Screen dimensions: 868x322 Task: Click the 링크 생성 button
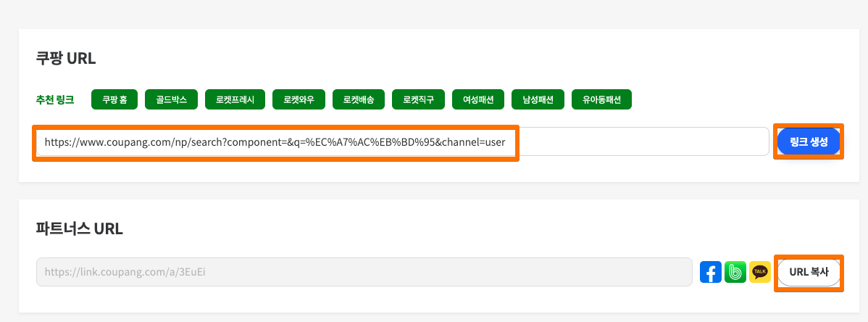click(x=809, y=141)
